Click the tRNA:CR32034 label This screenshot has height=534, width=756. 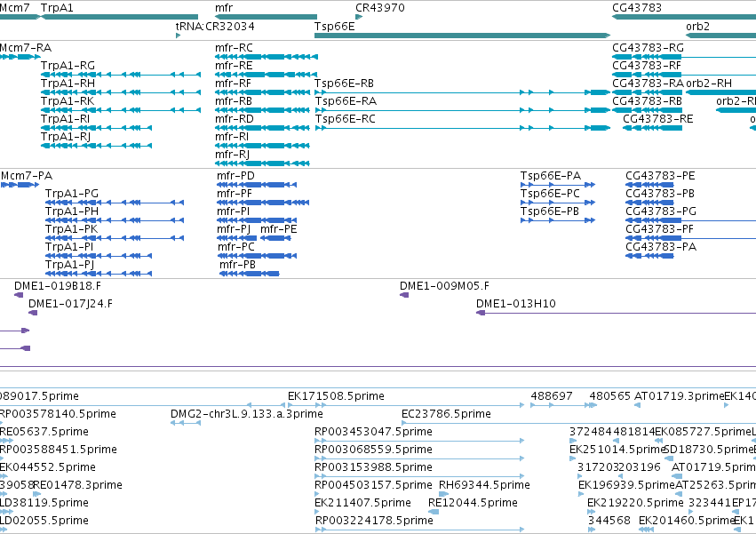215,26
